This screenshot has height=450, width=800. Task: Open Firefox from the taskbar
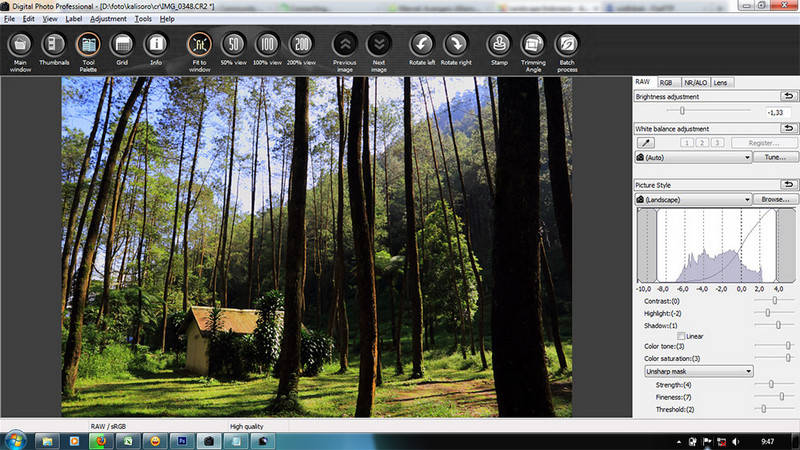(101, 441)
